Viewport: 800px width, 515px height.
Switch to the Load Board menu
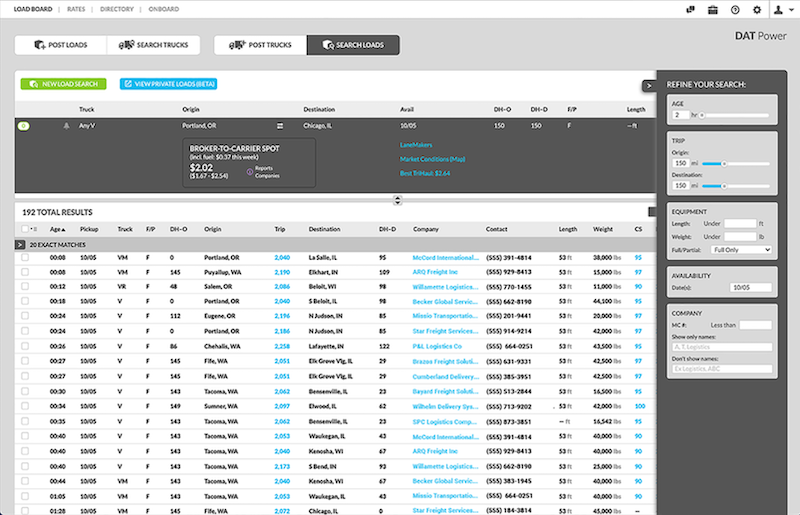point(33,9)
